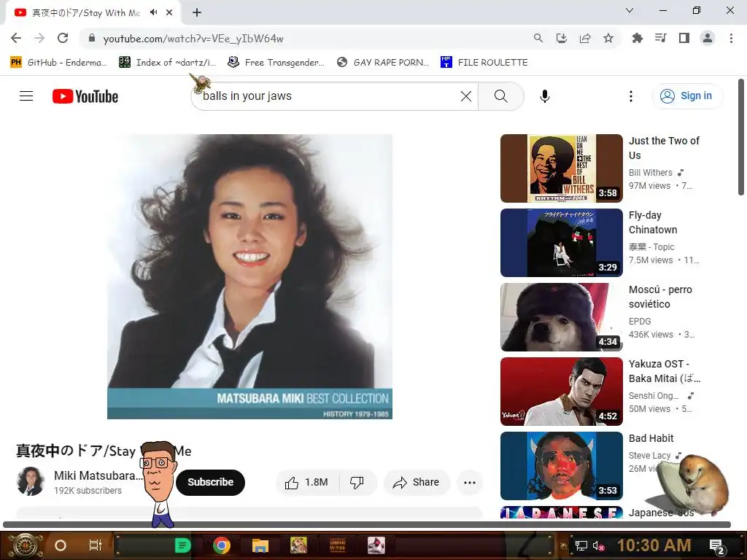747x560 pixels.
Task: Open the Miki Matsubara channel name link
Action: pos(98,475)
